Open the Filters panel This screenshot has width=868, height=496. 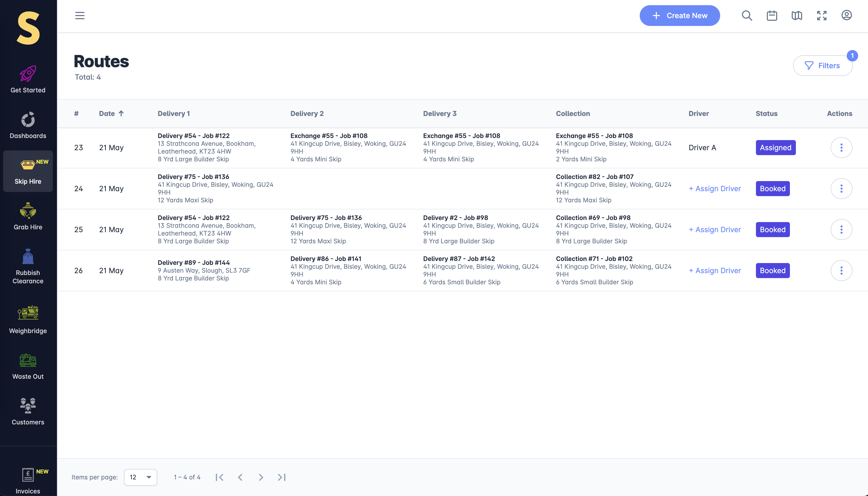[822, 66]
